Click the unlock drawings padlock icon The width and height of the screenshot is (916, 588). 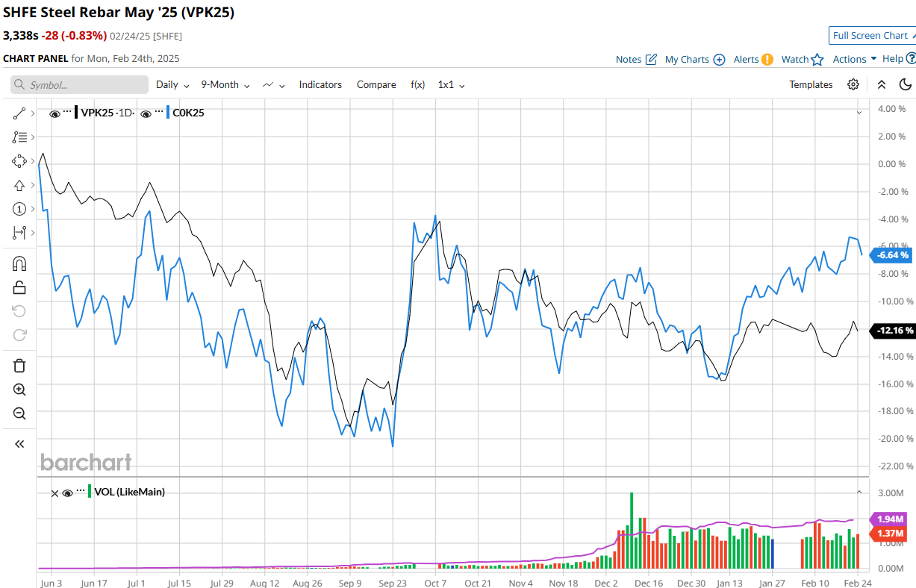pyautogui.click(x=19, y=287)
